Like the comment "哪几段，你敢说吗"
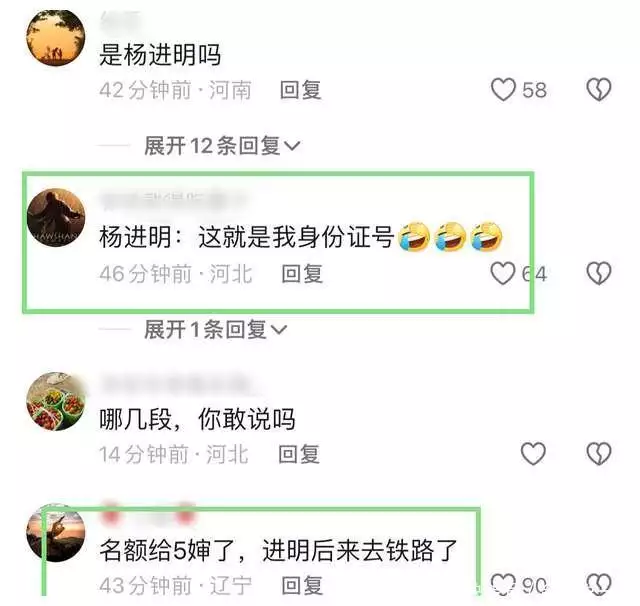This screenshot has width=640, height=606. 533,454
